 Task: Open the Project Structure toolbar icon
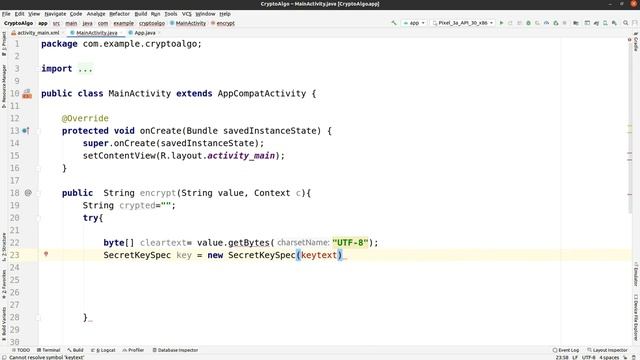(576, 23)
